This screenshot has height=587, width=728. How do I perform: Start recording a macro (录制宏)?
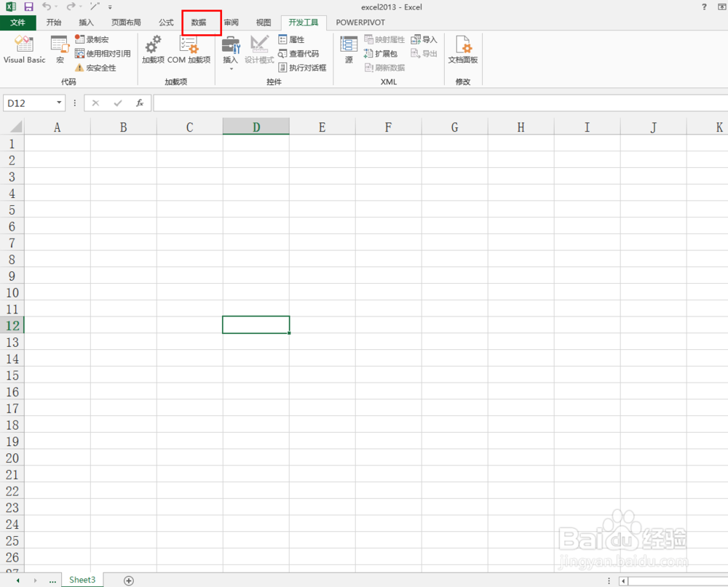[x=92, y=39]
